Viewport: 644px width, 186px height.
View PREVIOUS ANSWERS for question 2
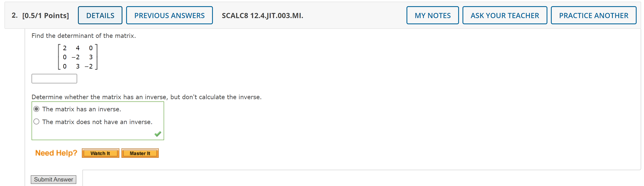[x=169, y=15]
